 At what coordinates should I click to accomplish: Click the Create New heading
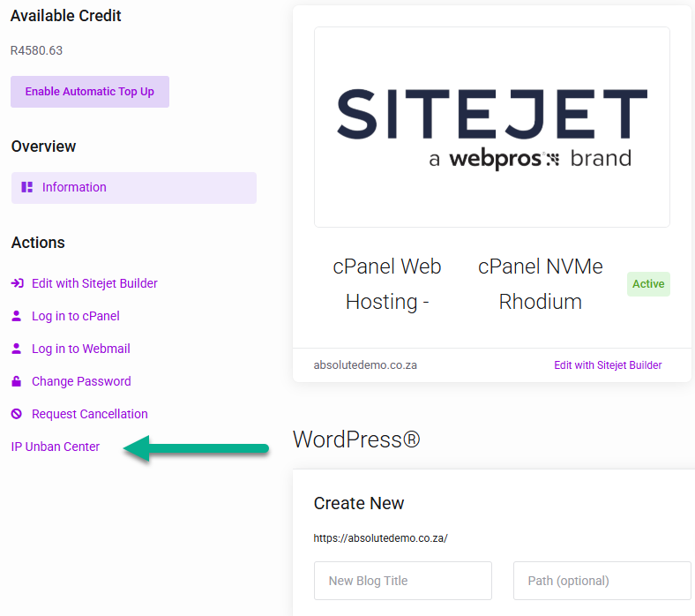[359, 503]
